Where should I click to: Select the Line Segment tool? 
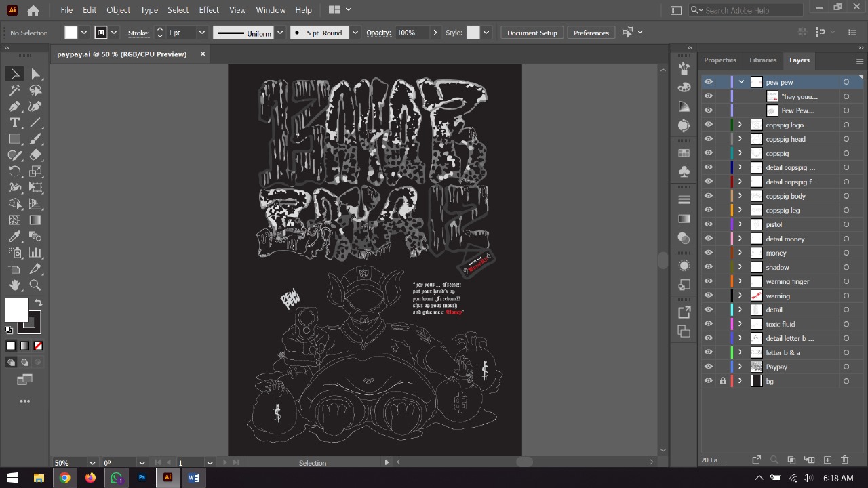(35, 123)
